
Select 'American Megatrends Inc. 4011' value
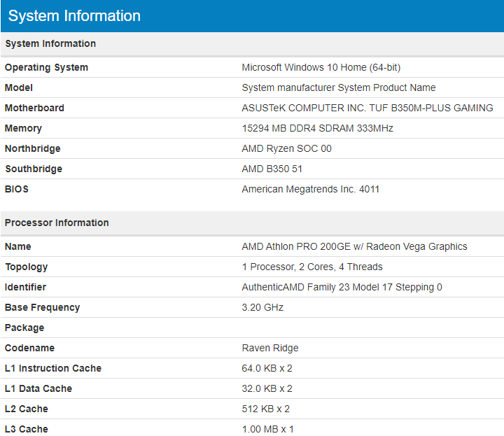tap(311, 189)
